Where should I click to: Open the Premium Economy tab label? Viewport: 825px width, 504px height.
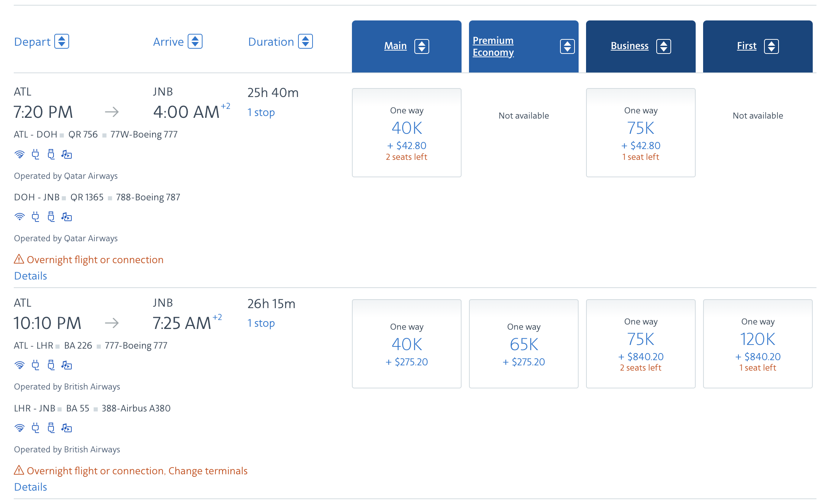[x=493, y=46]
